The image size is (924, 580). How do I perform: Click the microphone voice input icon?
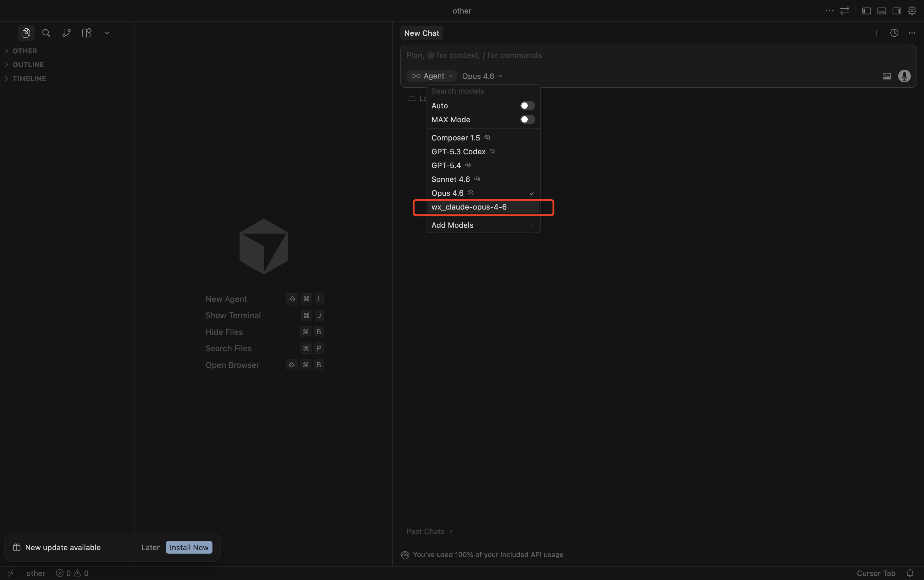tap(904, 76)
